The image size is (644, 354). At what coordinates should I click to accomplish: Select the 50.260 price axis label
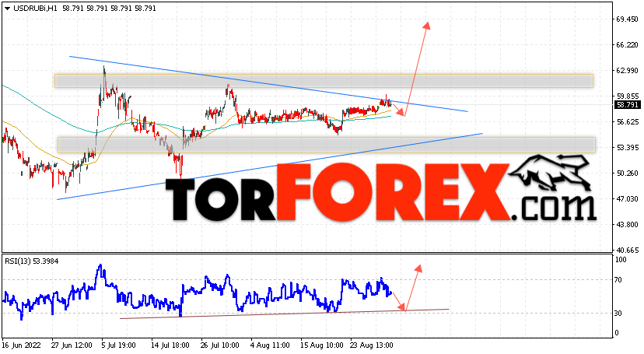coord(627,173)
